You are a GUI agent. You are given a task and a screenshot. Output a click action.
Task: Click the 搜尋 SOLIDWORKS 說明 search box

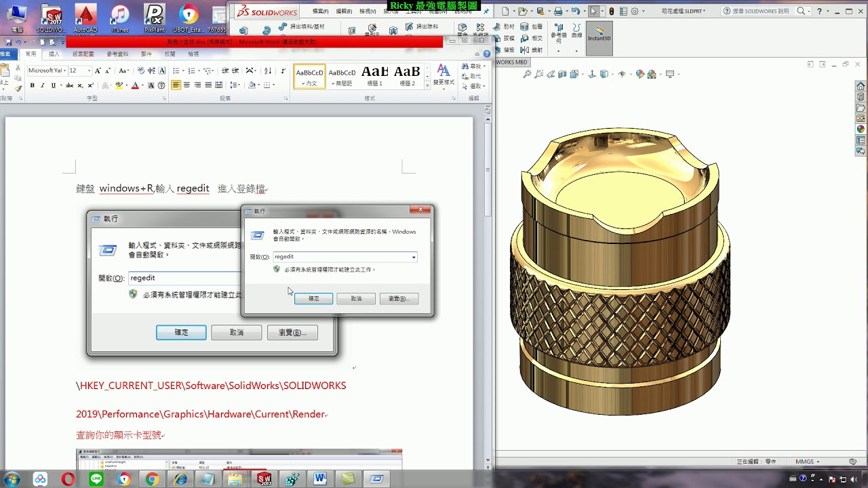pos(766,12)
